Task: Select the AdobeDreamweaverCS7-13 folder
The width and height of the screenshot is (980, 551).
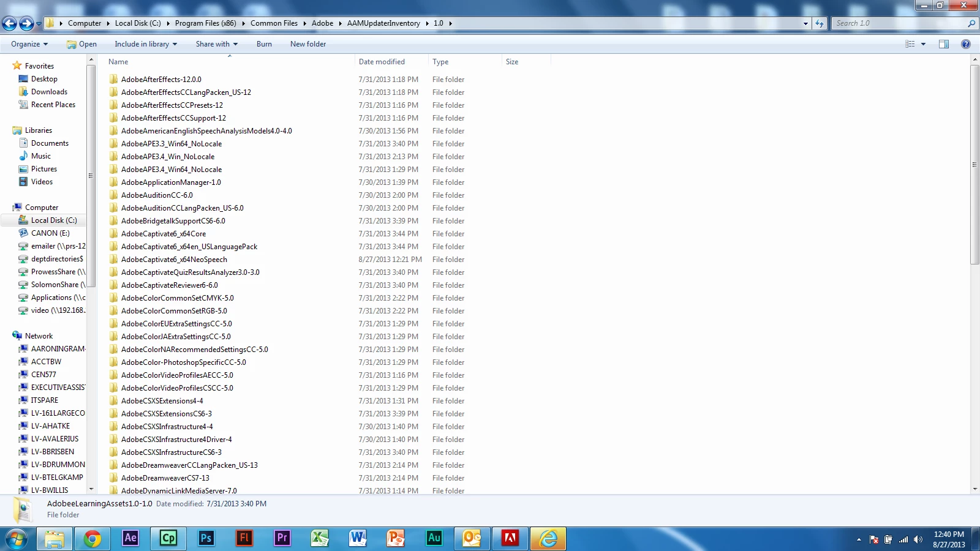Action: 165,478
